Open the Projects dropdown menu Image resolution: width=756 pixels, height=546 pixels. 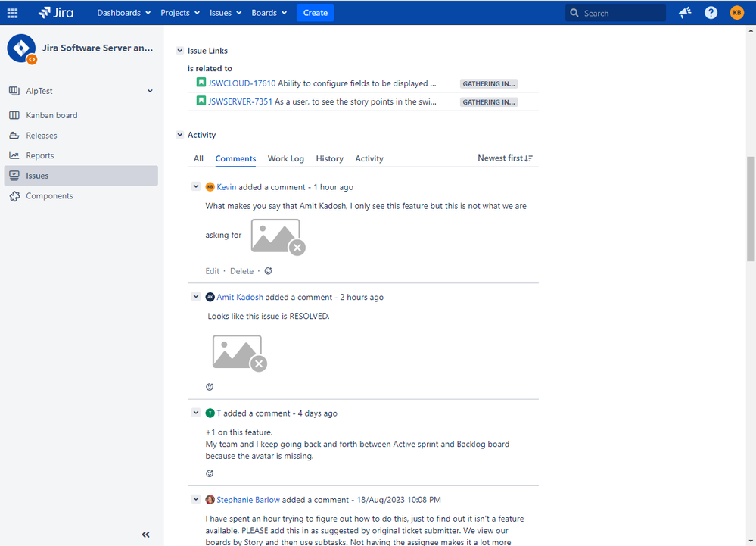click(x=180, y=13)
